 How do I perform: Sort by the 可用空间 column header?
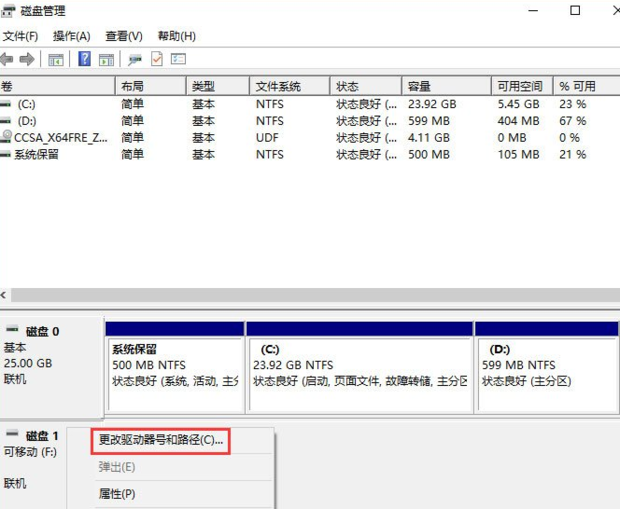(x=522, y=86)
